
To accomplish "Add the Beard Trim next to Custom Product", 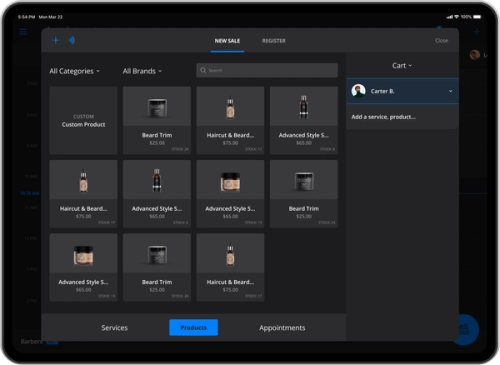I will coord(157,121).
